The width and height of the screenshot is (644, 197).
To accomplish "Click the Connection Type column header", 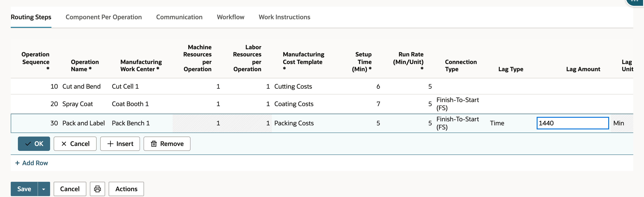I will (x=461, y=66).
